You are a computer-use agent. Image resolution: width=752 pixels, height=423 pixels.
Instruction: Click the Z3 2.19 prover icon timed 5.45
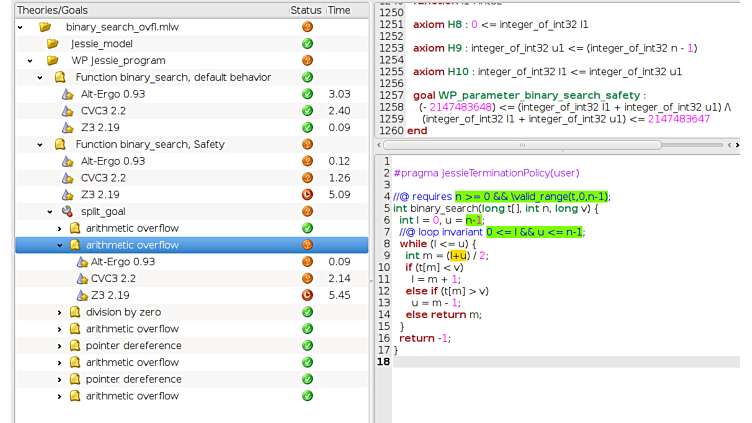84,296
